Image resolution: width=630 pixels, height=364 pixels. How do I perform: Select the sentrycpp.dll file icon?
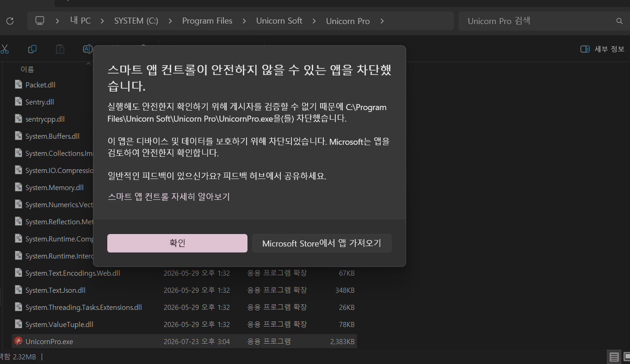pos(19,119)
